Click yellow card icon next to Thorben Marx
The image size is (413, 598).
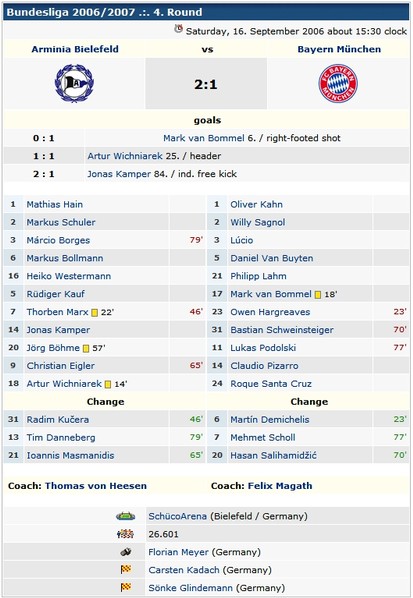[95, 313]
